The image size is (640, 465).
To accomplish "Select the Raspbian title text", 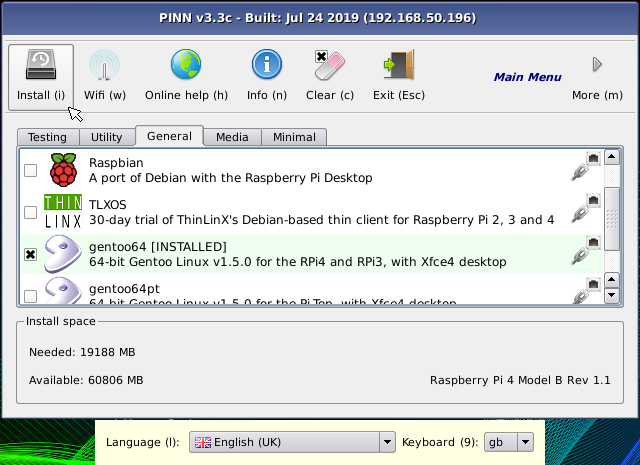I will (116, 162).
